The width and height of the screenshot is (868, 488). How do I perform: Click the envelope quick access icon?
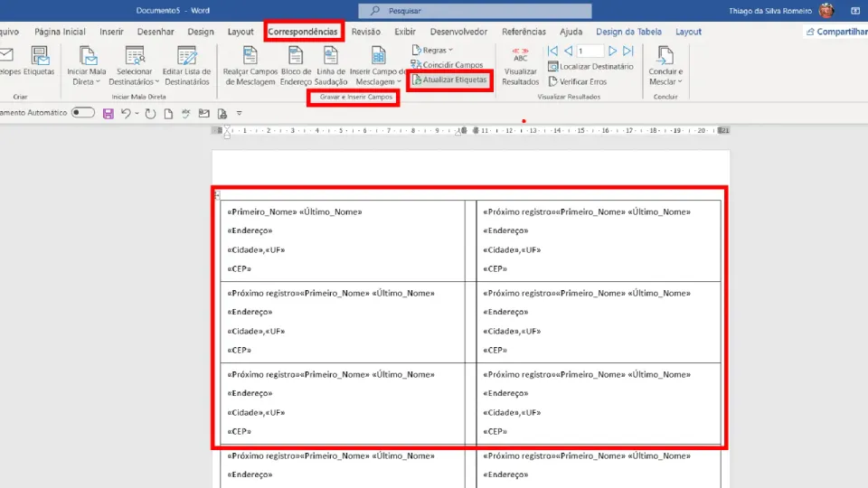pos(203,114)
